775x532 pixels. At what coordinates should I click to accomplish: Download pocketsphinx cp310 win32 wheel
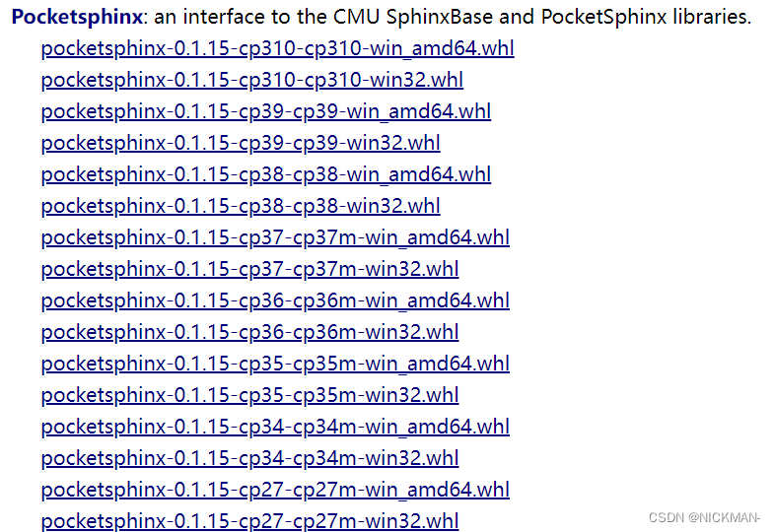[x=252, y=81]
